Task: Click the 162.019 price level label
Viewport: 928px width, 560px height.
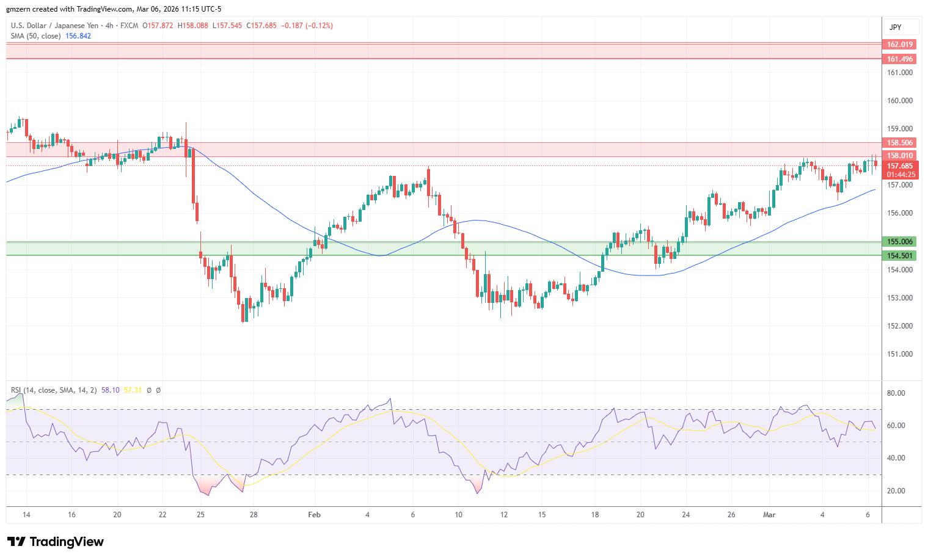Action: tap(900, 45)
